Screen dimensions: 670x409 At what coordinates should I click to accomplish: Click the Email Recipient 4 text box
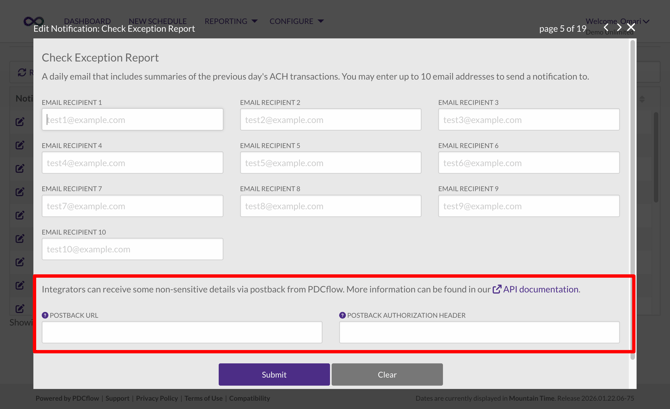[132, 163]
